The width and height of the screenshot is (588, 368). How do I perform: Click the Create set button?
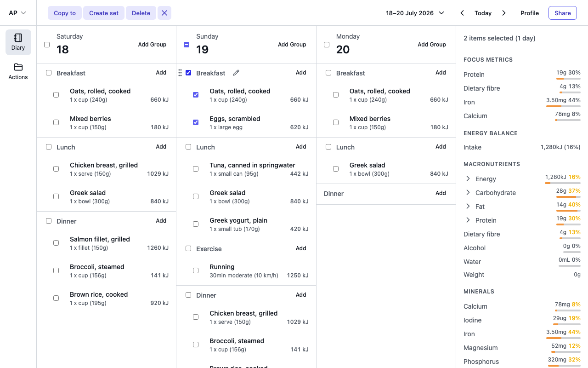pos(104,13)
